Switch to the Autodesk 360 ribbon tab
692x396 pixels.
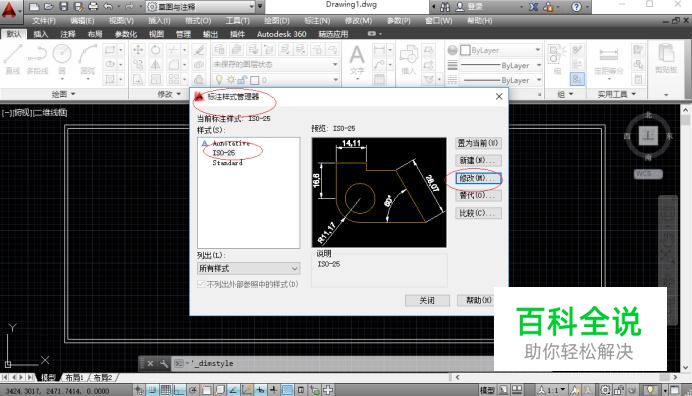[x=281, y=34]
